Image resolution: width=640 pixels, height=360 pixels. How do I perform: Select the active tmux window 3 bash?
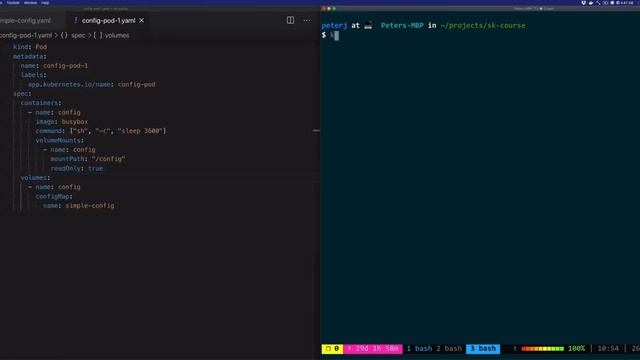[483, 349]
